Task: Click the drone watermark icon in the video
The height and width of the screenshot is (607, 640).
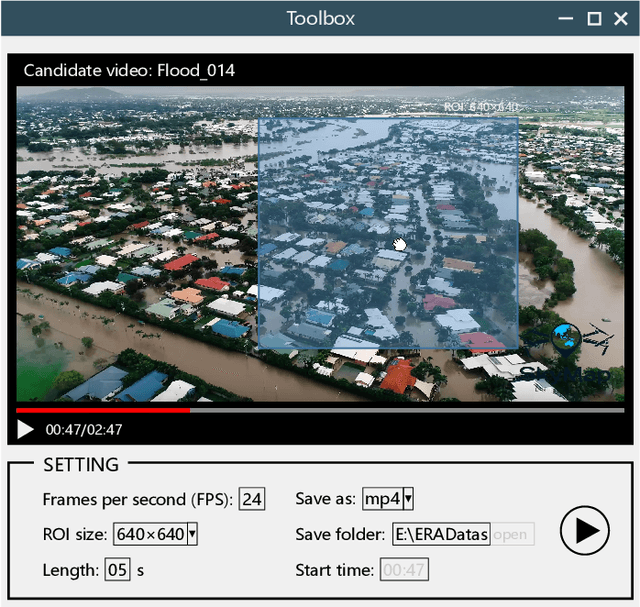Action: (598, 338)
